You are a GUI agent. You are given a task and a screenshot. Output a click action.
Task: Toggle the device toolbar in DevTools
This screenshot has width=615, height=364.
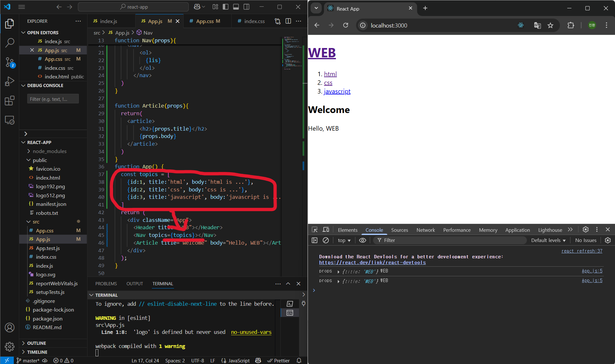326,230
